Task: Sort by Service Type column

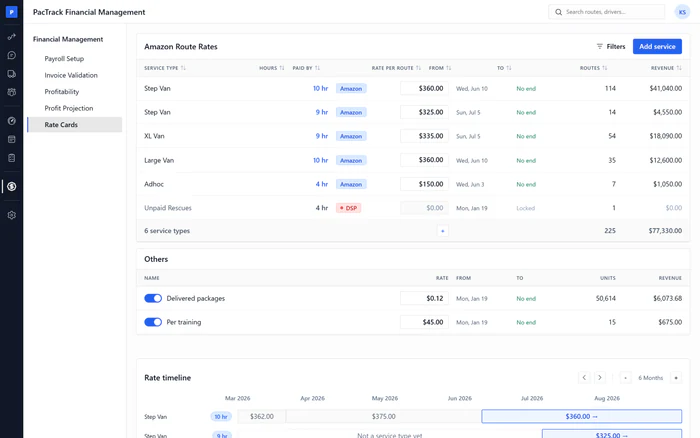Action: click(x=165, y=68)
